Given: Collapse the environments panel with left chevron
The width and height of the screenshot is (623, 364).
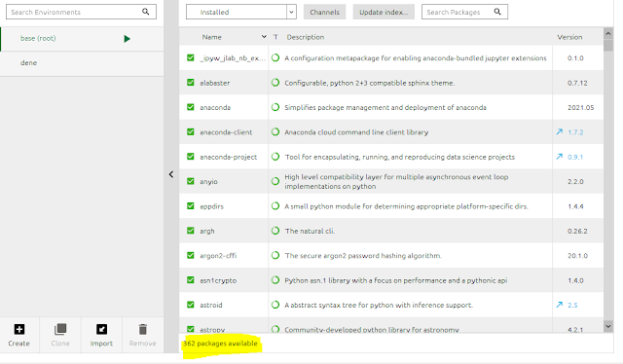Looking at the screenshot, I should coord(171,174).
